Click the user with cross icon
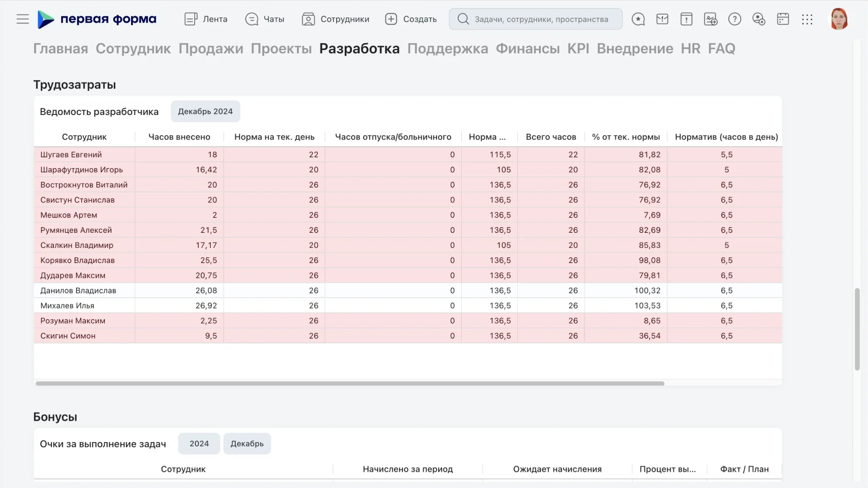 point(759,19)
